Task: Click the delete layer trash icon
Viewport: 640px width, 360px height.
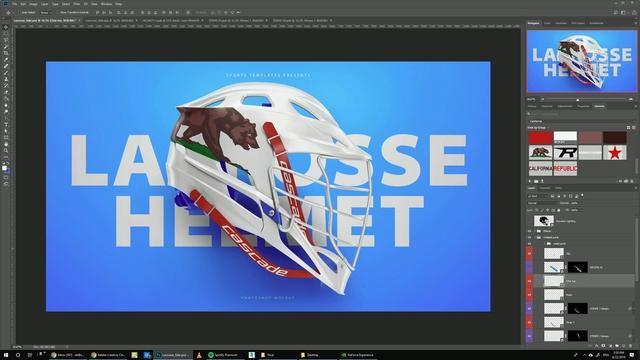Action: coord(631,346)
